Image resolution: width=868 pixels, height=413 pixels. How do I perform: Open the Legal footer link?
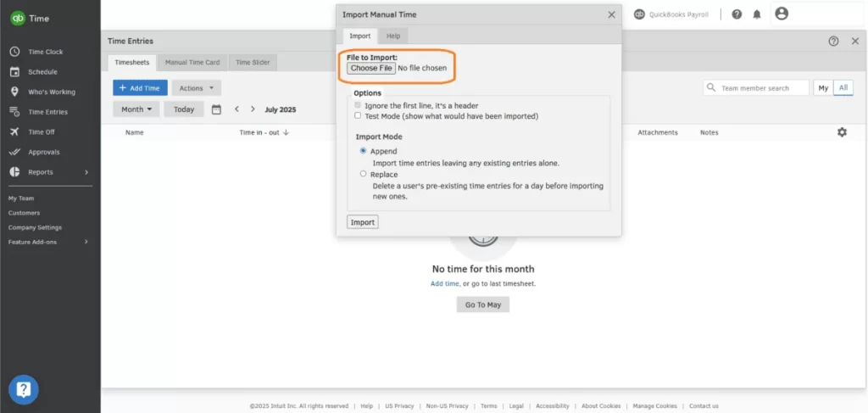pyautogui.click(x=516, y=406)
